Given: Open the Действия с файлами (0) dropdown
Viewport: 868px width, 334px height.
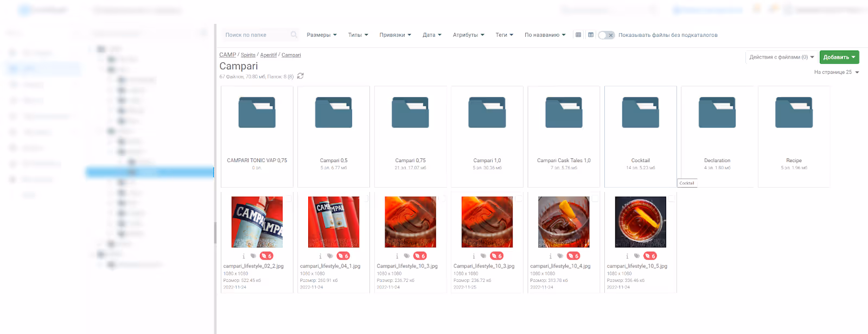Looking at the screenshot, I should click(782, 57).
